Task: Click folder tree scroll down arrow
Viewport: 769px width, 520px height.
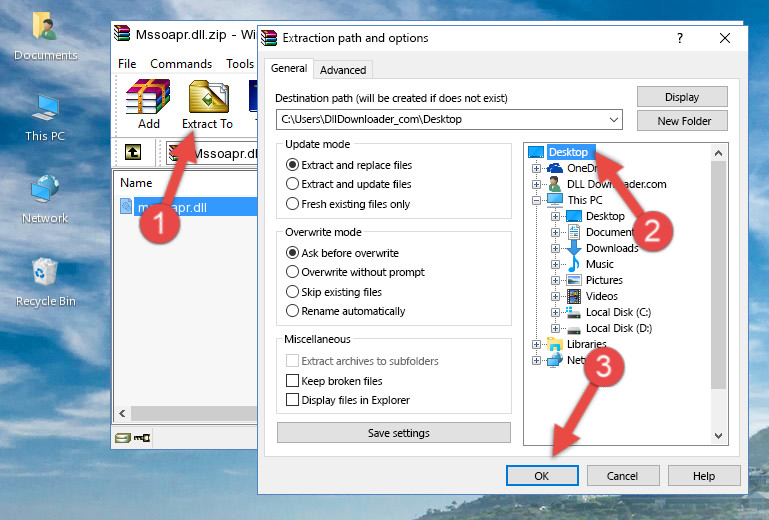Action: tap(718, 436)
